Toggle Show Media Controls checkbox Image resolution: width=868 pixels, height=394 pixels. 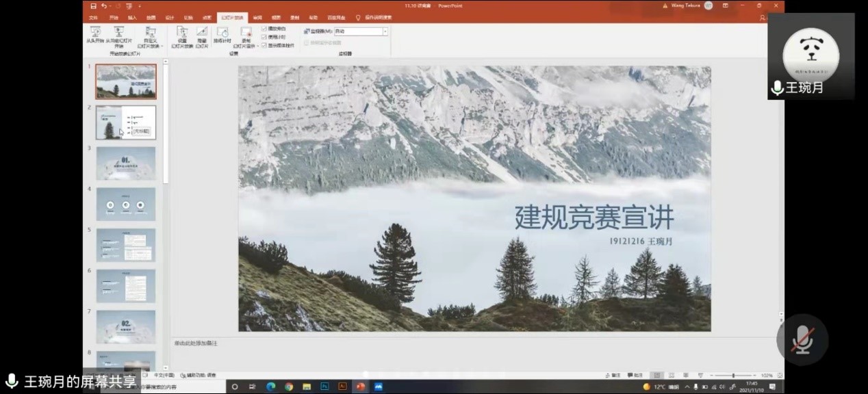coord(264,45)
